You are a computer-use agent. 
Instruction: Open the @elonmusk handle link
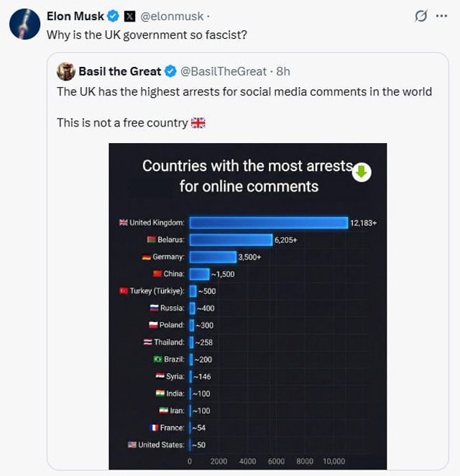click(x=172, y=16)
